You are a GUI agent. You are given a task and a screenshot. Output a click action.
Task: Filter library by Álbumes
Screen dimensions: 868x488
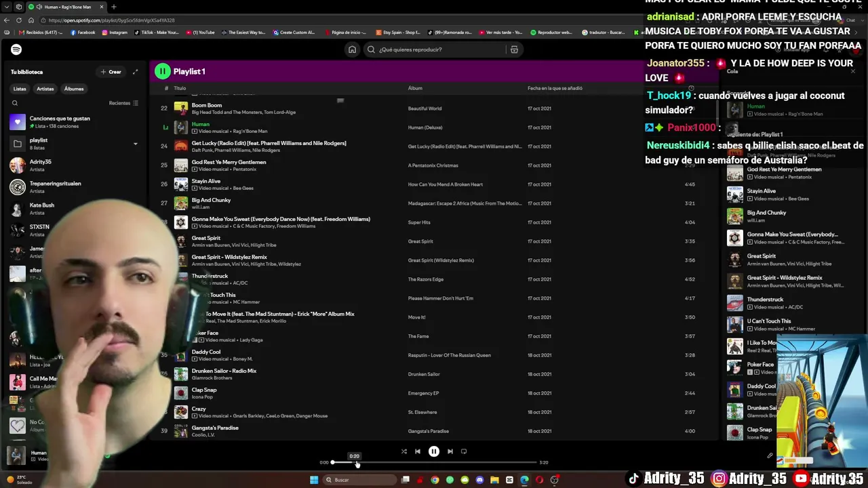(74, 89)
